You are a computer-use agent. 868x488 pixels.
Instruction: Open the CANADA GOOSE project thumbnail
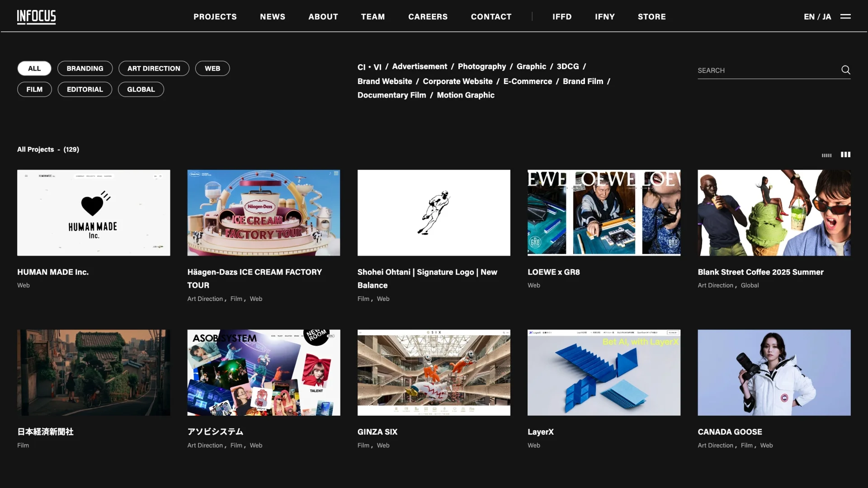click(x=774, y=372)
